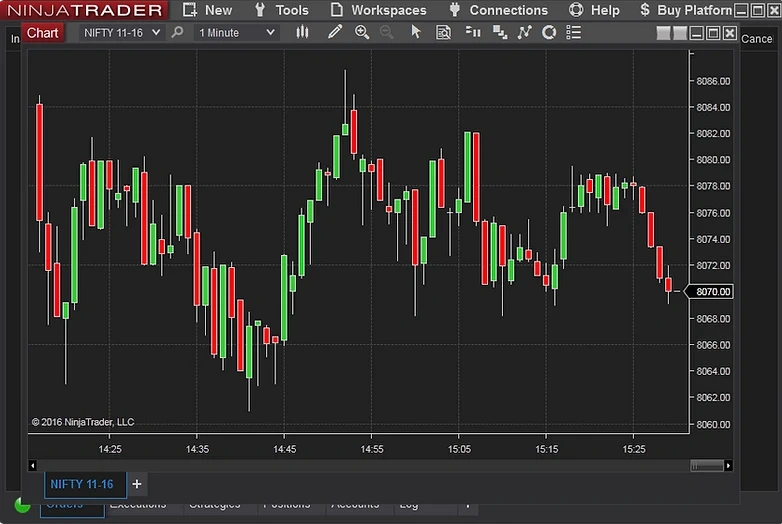Click the 14:55 time axis label

tap(372, 449)
